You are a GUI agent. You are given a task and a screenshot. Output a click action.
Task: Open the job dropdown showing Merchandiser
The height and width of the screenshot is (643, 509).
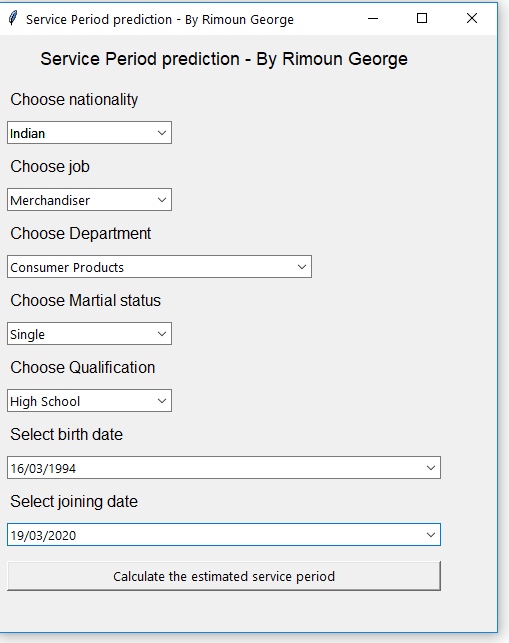[x=89, y=200]
